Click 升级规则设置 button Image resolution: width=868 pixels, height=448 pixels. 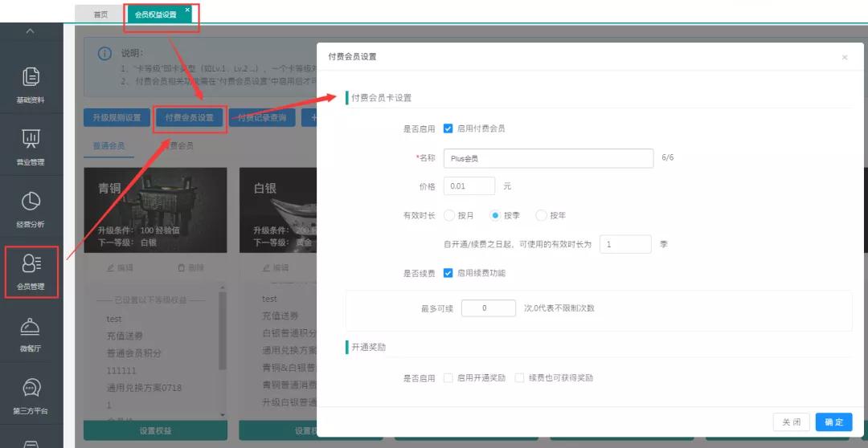117,118
